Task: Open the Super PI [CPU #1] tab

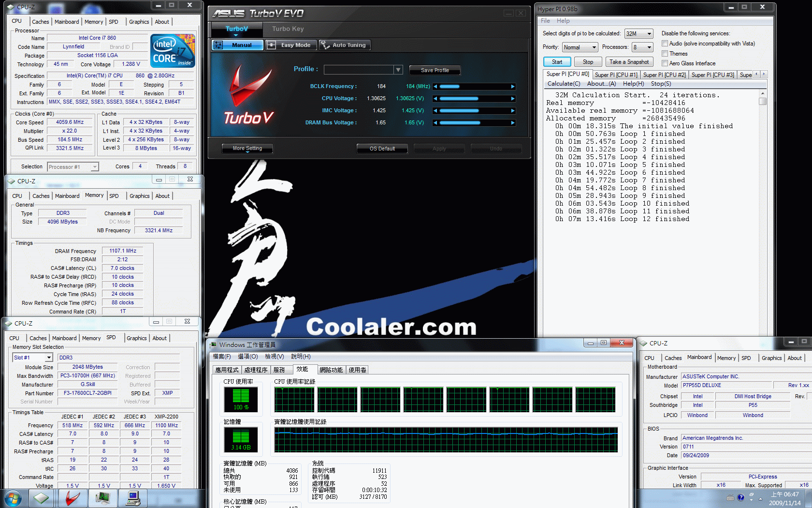Action: coord(616,75)
